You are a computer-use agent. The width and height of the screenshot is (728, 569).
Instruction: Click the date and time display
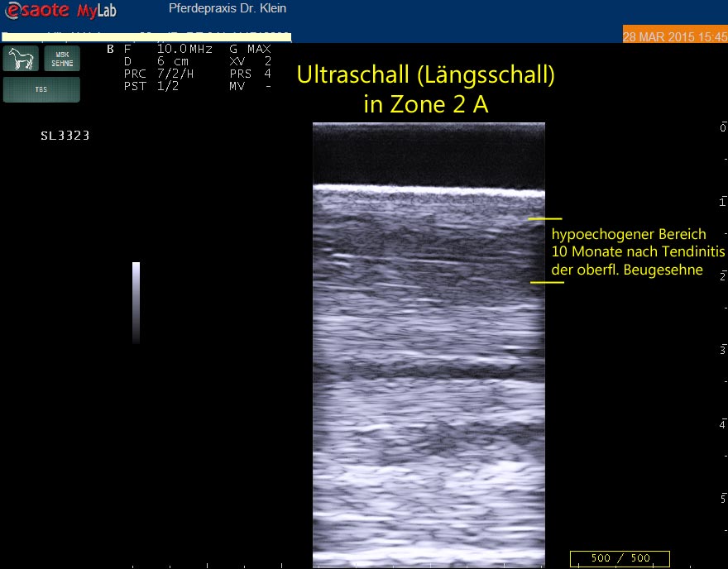(674, 37)
